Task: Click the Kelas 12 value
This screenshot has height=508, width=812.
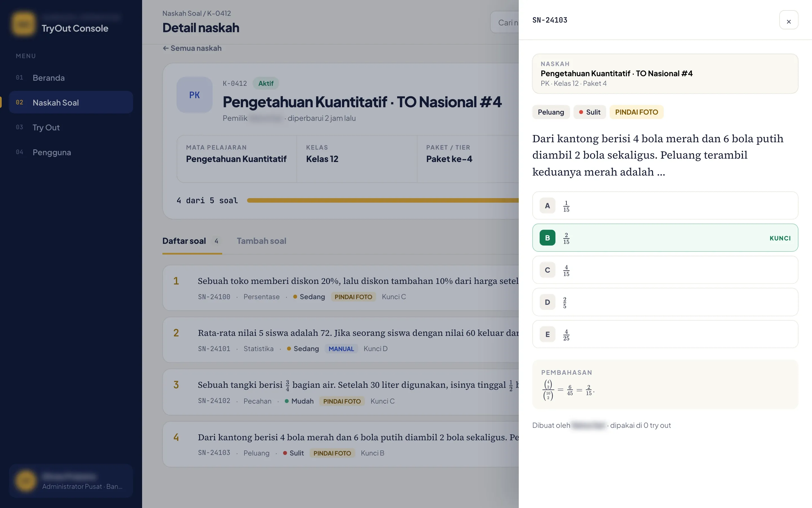Action: point(322,159)
